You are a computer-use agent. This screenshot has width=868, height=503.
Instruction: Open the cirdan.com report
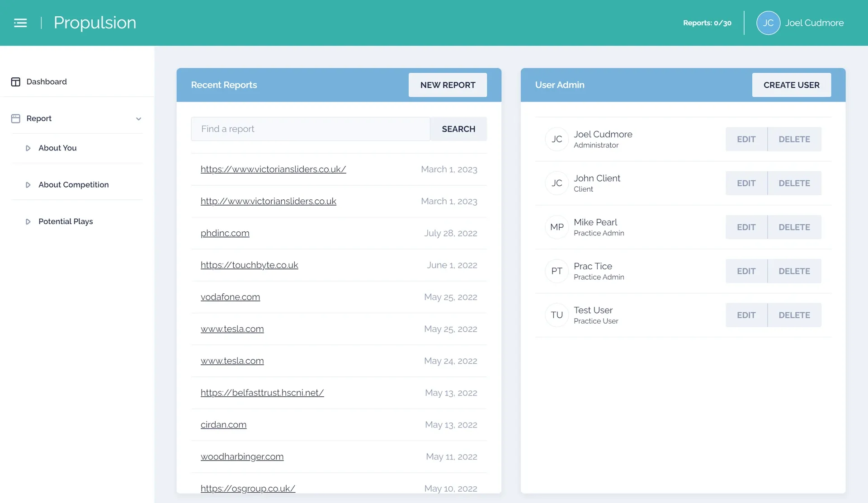tap(223, 425)
